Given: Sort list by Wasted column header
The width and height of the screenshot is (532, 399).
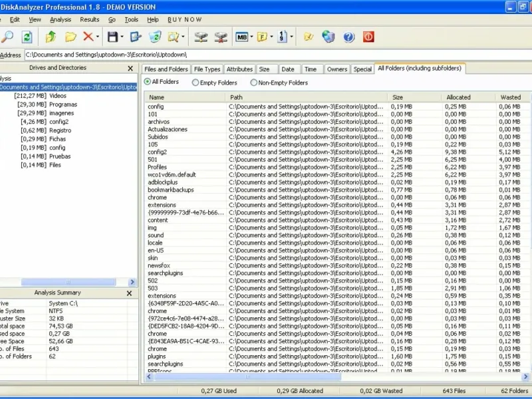Looking at the screenshot, I should pos(510,97).
